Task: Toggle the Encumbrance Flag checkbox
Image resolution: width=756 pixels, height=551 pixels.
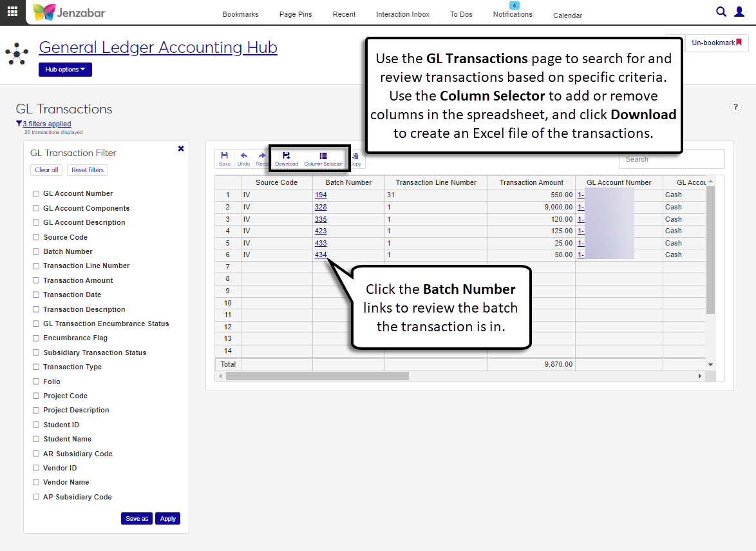Action: pos(35,338)
